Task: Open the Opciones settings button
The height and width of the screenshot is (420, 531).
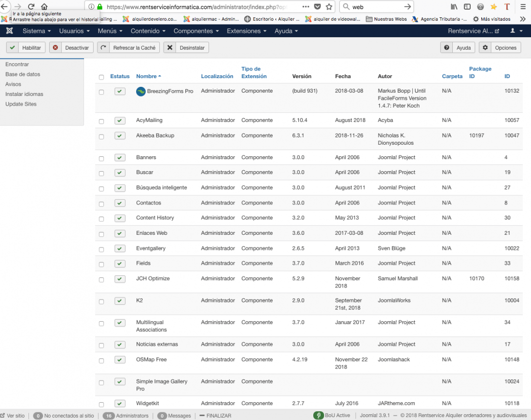Action: (x=500, y=48)
